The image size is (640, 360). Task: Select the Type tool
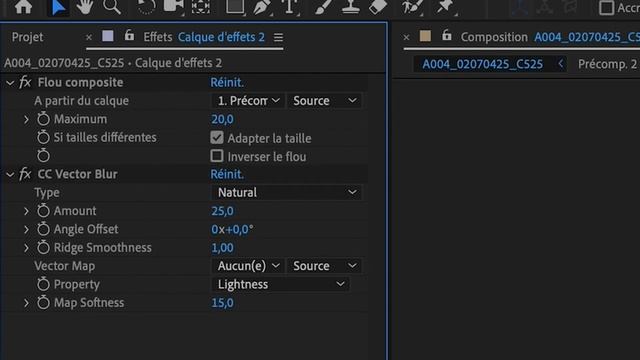[x=289, y=7]
